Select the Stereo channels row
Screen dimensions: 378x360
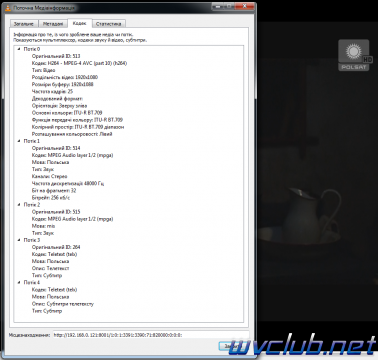point(49,176)
